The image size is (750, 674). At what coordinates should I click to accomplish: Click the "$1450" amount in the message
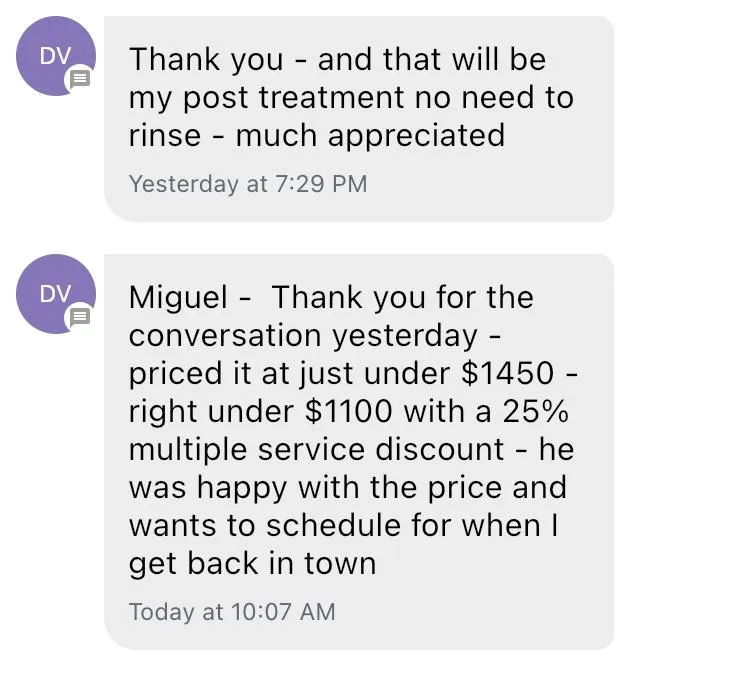pyautogui.click(x=507, y=373)
